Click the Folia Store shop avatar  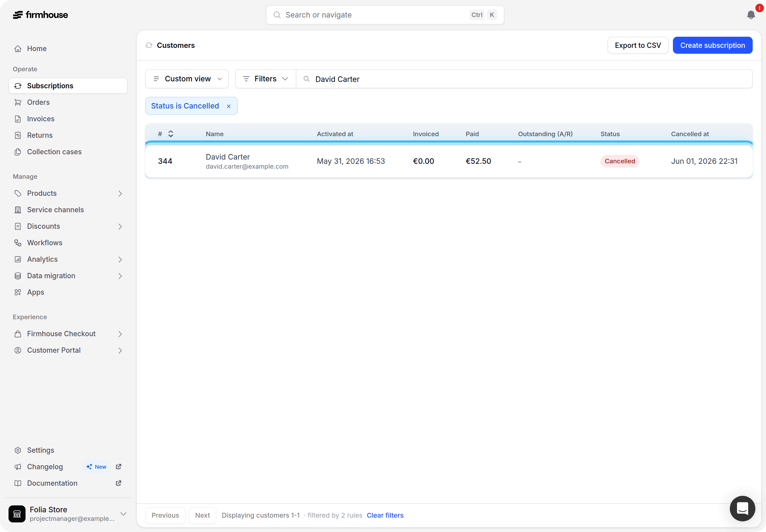coord(17,514)
